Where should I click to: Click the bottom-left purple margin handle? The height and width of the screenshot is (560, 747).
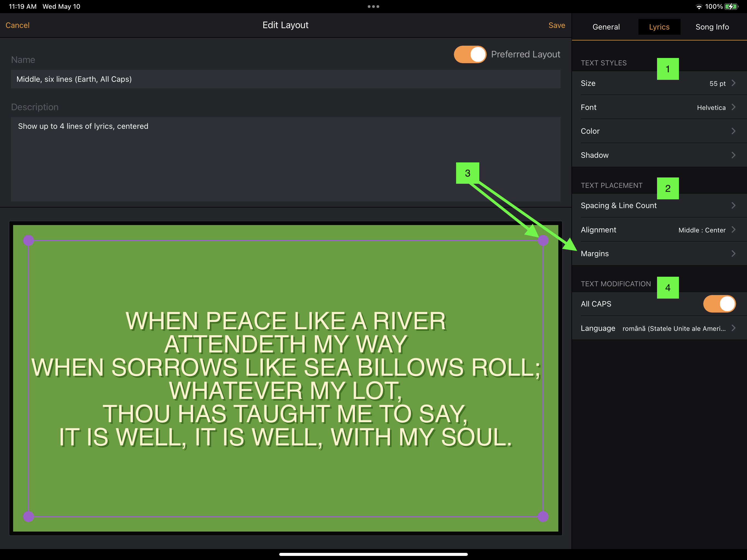pyautogui.click(x=28, y=516)
